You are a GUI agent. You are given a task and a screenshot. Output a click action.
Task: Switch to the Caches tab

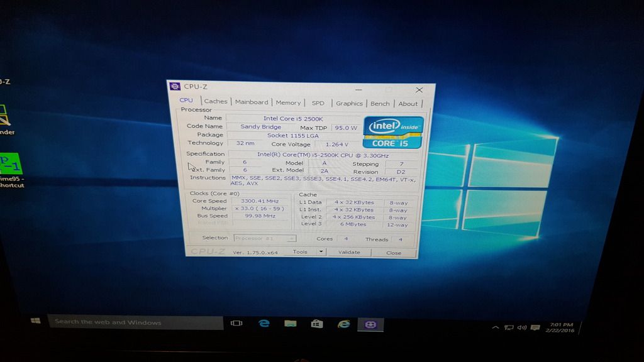pyautogui.click(x=216, y=101)
